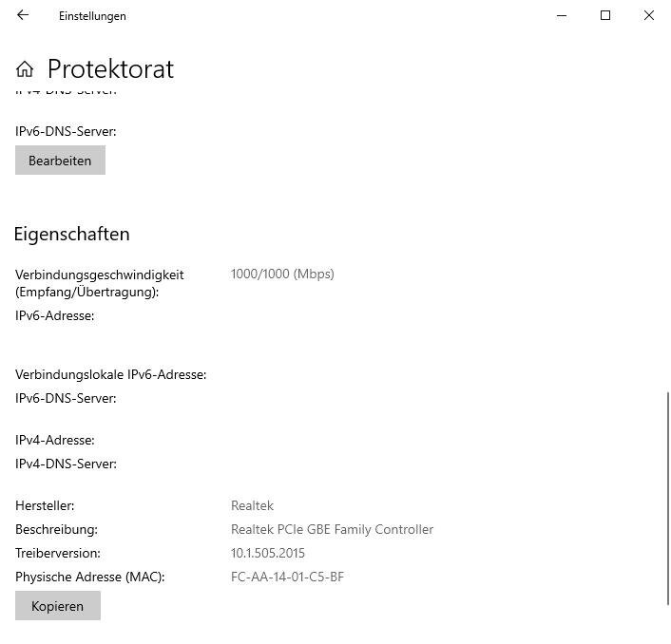Click the Verbindungslokale IPv6-Adresse label
Screen dimensions: 671x644
click(110, 374)
